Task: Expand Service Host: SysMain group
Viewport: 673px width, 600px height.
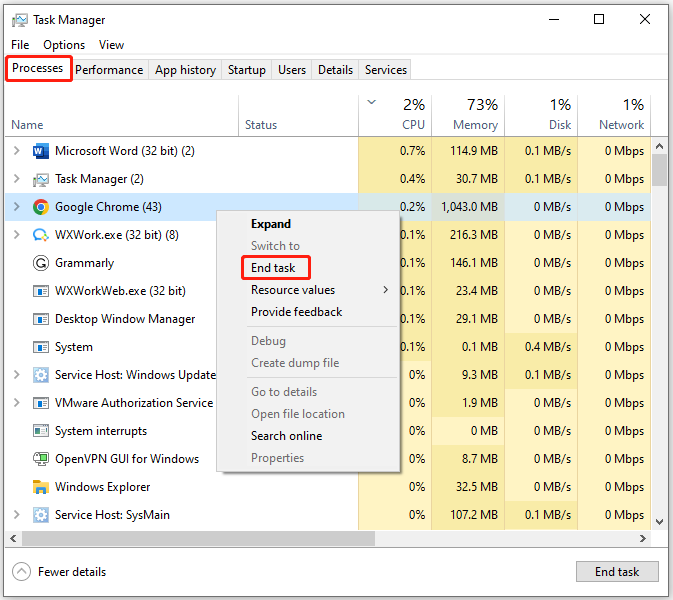Action: (17, 515)
